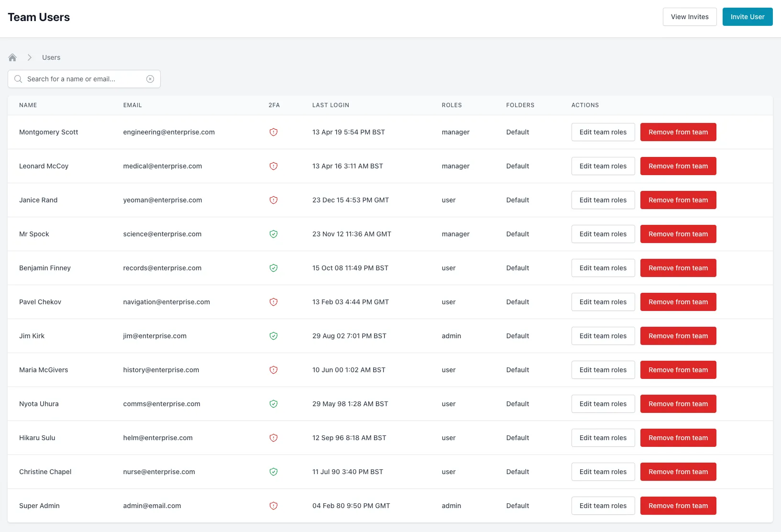The height and width of the screenshot is (532, 781).
Task: Click Super Admin's red 2FA shield icon
Action: (x=274, y=506)
